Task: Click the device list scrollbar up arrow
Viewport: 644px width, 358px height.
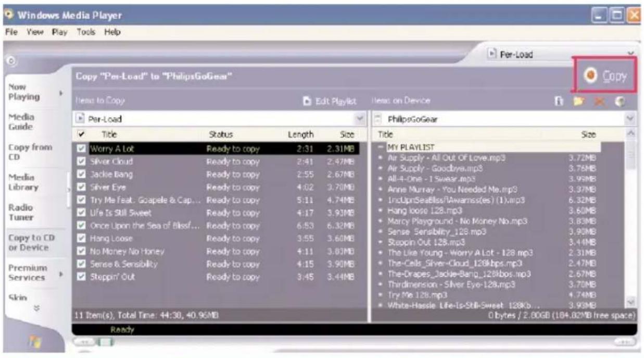Action: click(x=632, y=134)
